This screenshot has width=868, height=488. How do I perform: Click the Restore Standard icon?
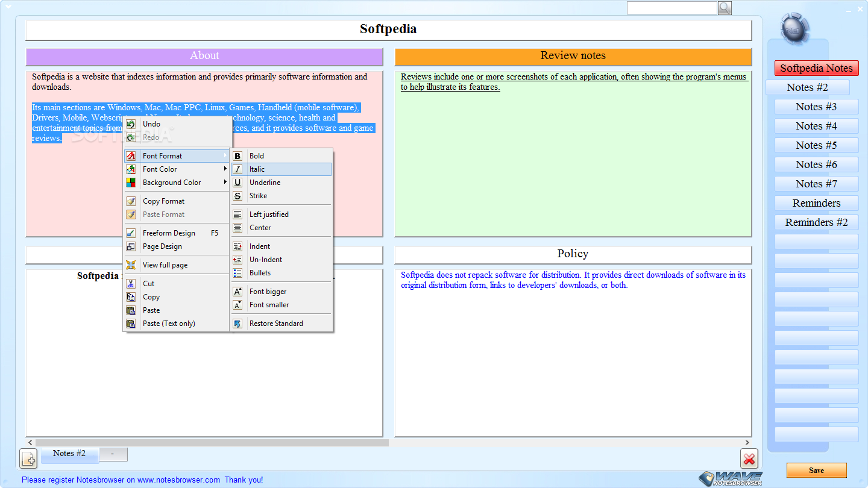[237, 323]
